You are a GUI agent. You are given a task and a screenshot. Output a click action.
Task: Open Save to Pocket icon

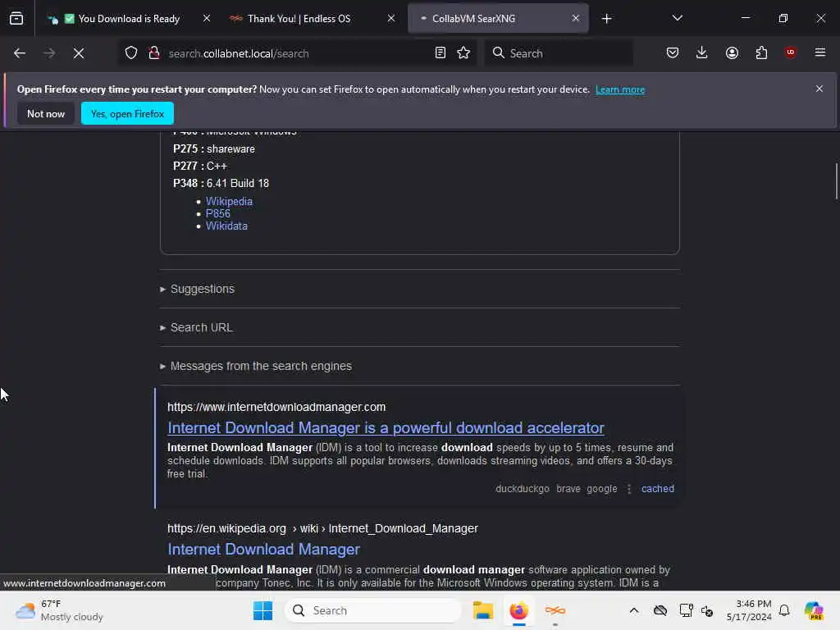(x=673, y=53)
